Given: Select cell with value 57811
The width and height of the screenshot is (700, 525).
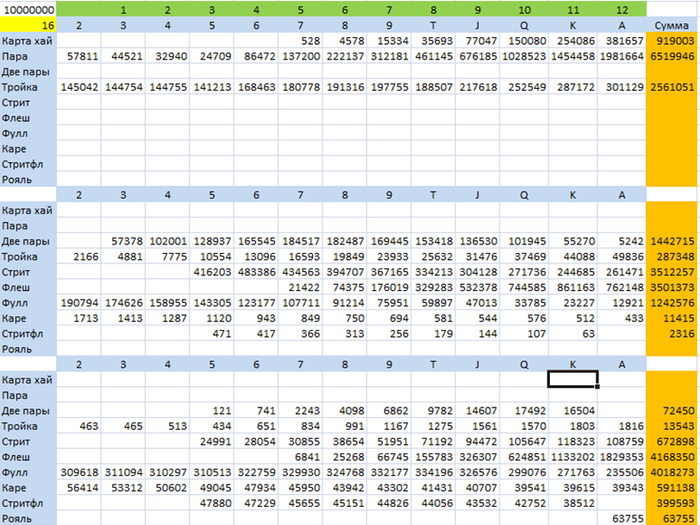Looking at the screenshot, I should tap(79, 56).
